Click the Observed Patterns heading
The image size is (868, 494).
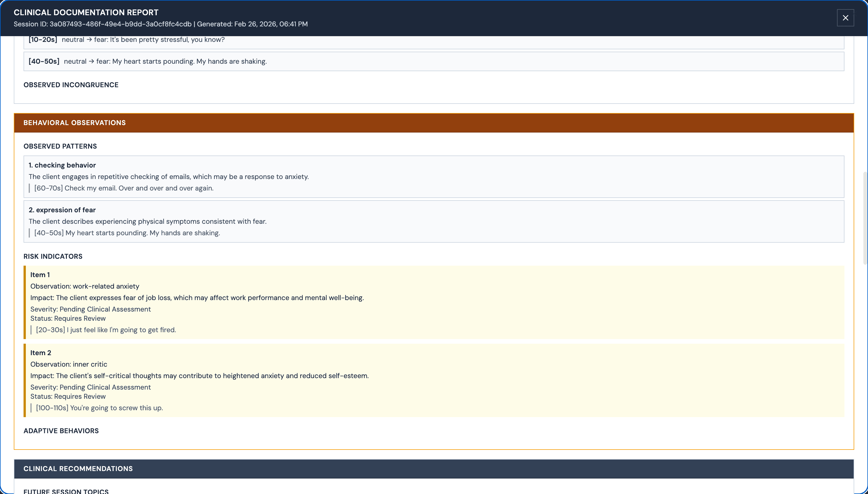pyautogui.click(x=60, y=146)
